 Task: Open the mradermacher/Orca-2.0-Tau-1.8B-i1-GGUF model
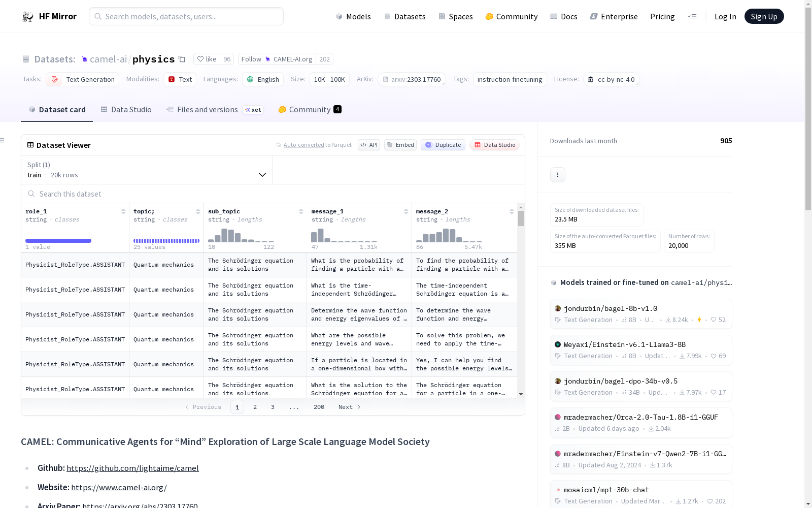pyautogui.click(x=641, y=423)
